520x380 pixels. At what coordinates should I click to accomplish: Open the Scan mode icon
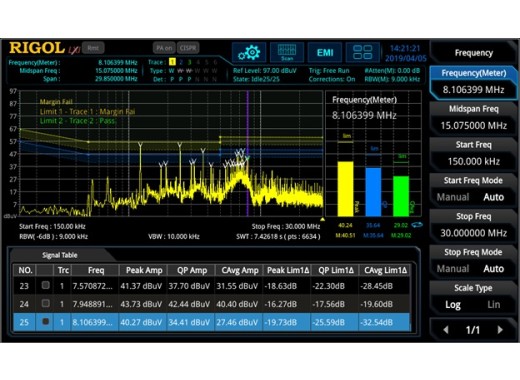(x=287, y=53)
